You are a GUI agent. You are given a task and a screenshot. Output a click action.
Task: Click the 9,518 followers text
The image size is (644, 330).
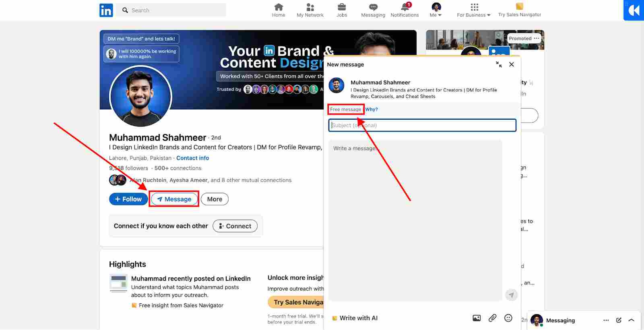(x=128, y=168)
